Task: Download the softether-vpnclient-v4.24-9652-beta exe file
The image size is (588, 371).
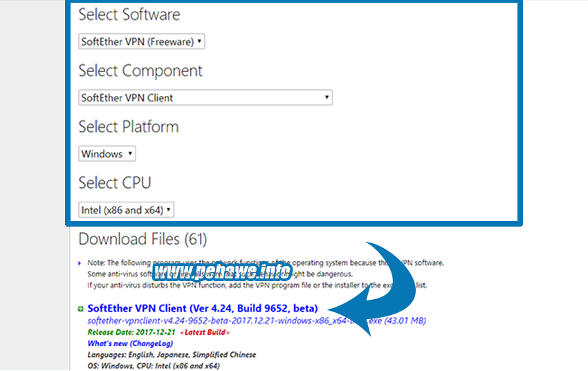Action: pos(257,321)
